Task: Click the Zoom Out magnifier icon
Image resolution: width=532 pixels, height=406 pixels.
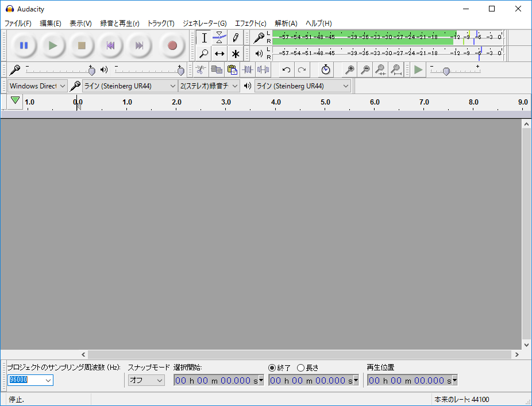Action: coord(365,70)
